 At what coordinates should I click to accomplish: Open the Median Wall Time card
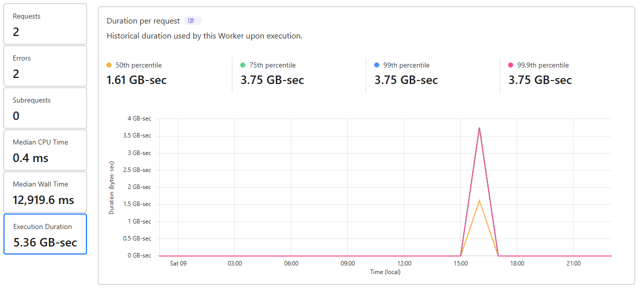tap(45, 192)
